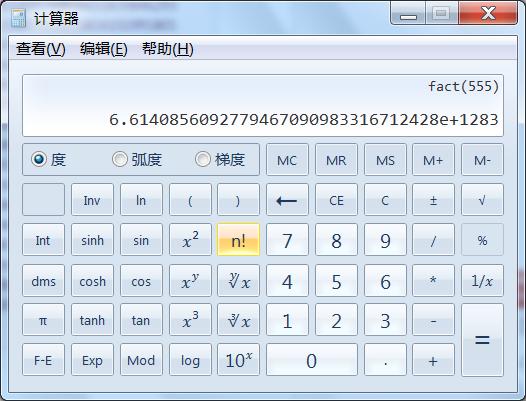Insert an opening parenthesis
526x401 pixels.
(190, 200)
